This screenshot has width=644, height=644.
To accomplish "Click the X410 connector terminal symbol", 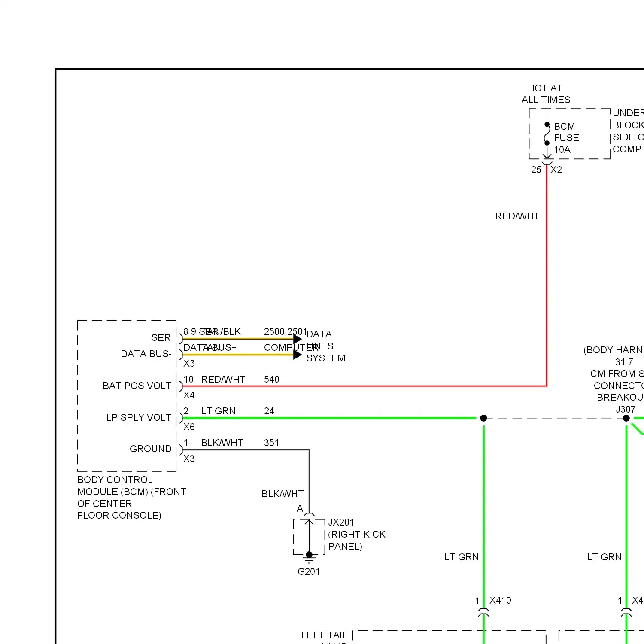I will click(x=483, y=613).
